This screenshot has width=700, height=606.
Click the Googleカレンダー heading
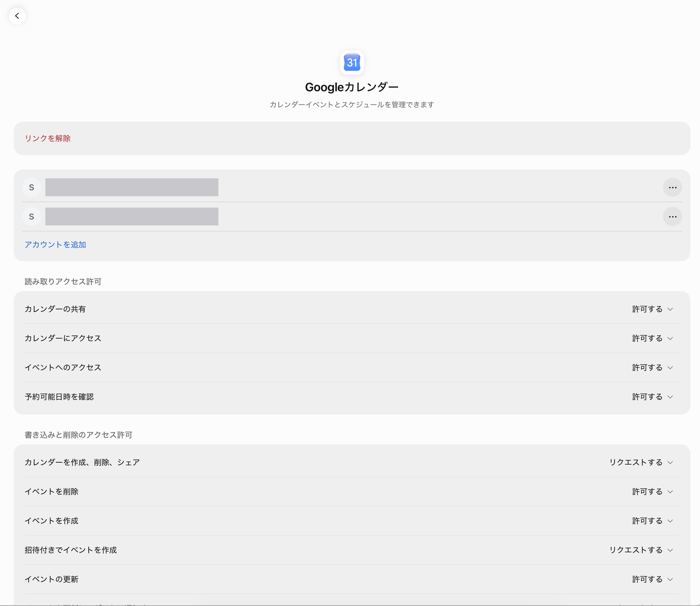tap(352, 87)
